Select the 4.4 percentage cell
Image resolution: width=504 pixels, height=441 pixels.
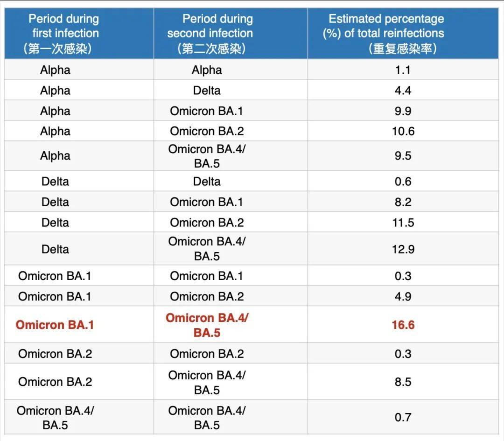coord(403,91)
